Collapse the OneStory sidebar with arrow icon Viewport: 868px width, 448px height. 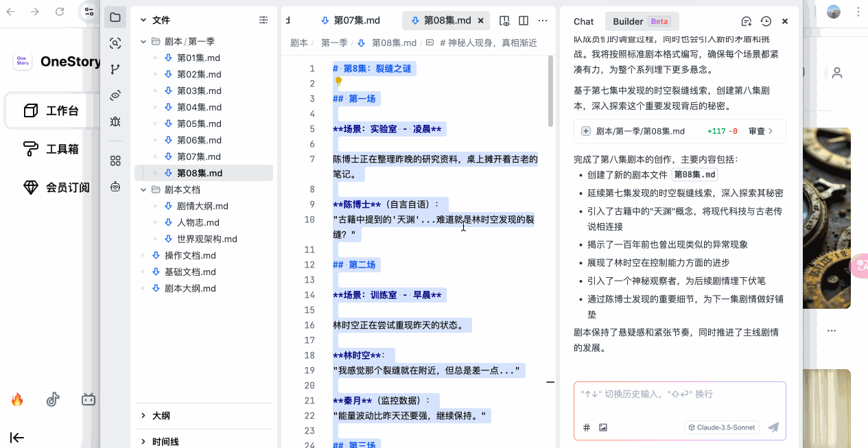coord(17,438)
